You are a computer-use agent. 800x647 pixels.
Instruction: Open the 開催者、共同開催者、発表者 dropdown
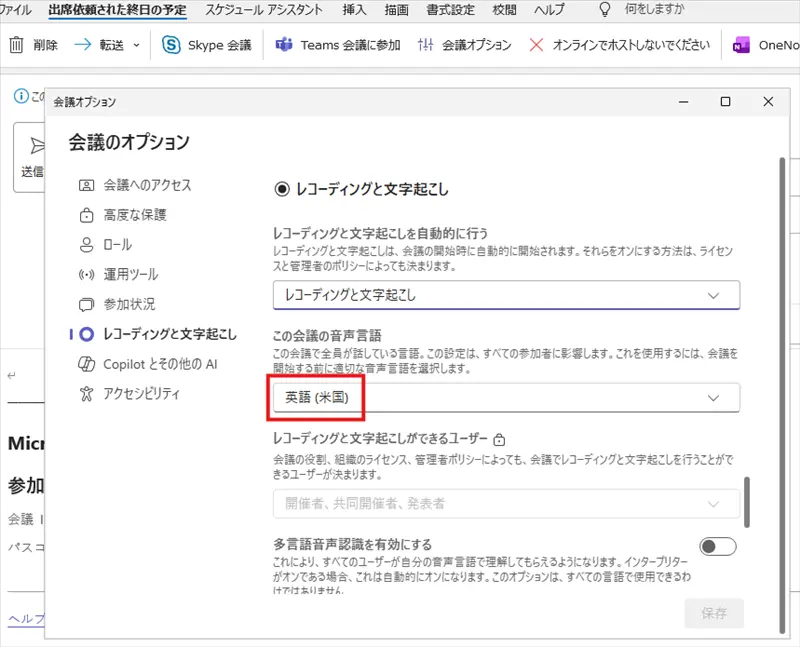pos(506,504)
